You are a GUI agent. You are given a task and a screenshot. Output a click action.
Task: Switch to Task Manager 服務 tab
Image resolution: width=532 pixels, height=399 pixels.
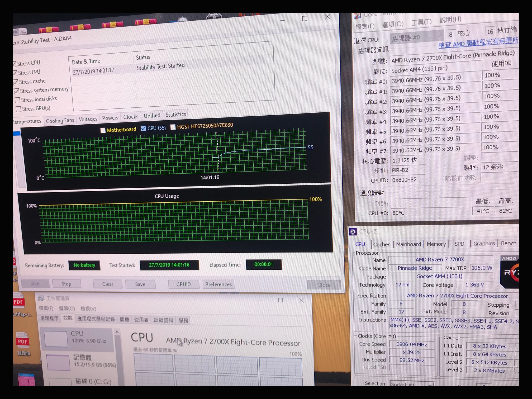pos(183,320)
